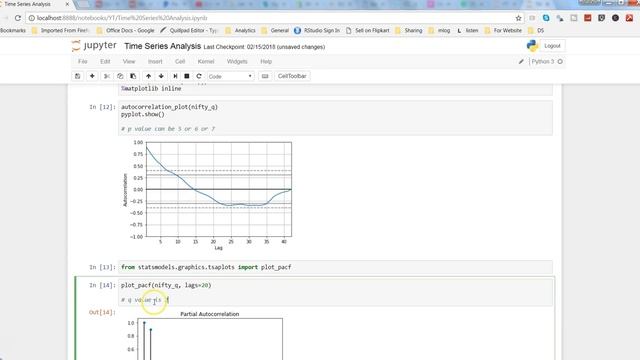Screen dimensions: 640x360
Task: Interrupt the kernel stop icon
Action: 187,76
